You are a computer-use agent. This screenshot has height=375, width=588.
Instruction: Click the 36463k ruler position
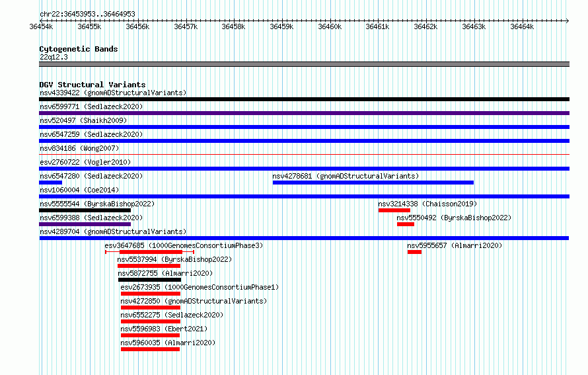(x=474, y=26)
